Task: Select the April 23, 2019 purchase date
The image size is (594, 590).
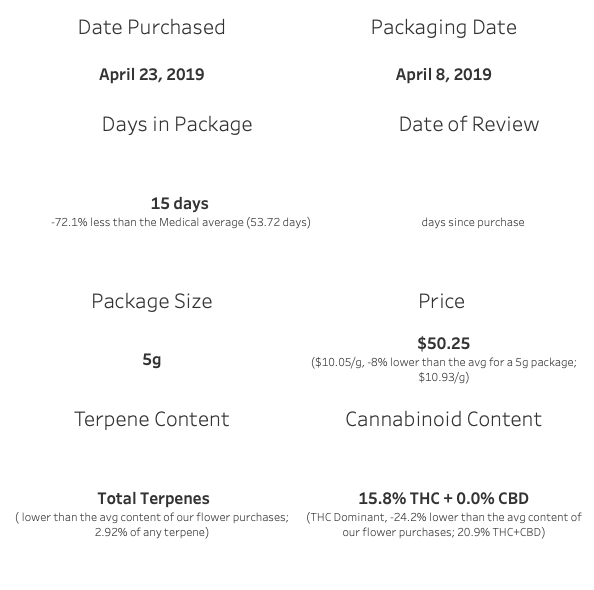Action: coord(152,74)
